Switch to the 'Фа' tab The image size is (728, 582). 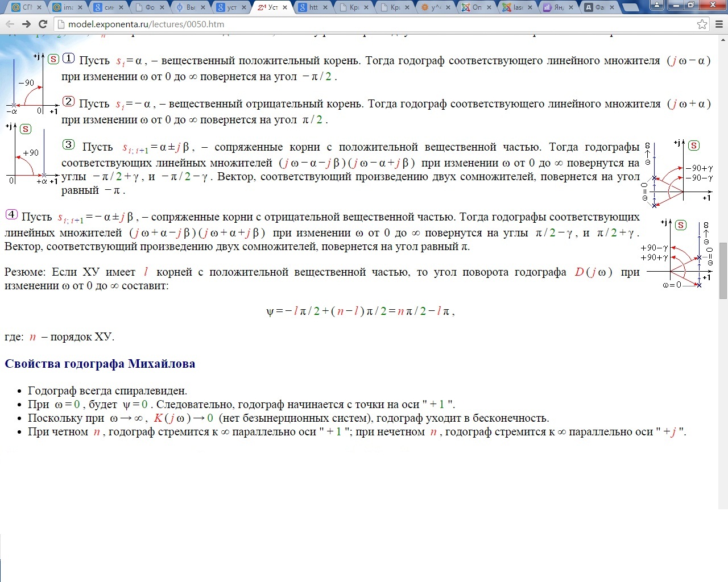[599, 7]
